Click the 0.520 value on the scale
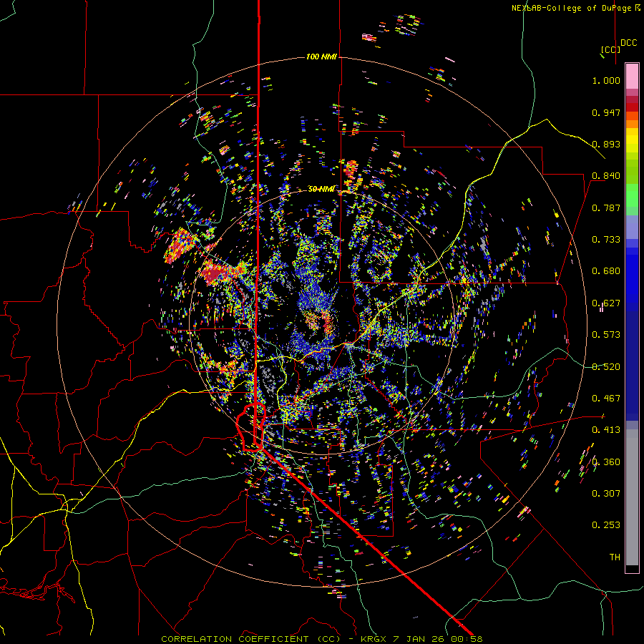 [606, 367]
